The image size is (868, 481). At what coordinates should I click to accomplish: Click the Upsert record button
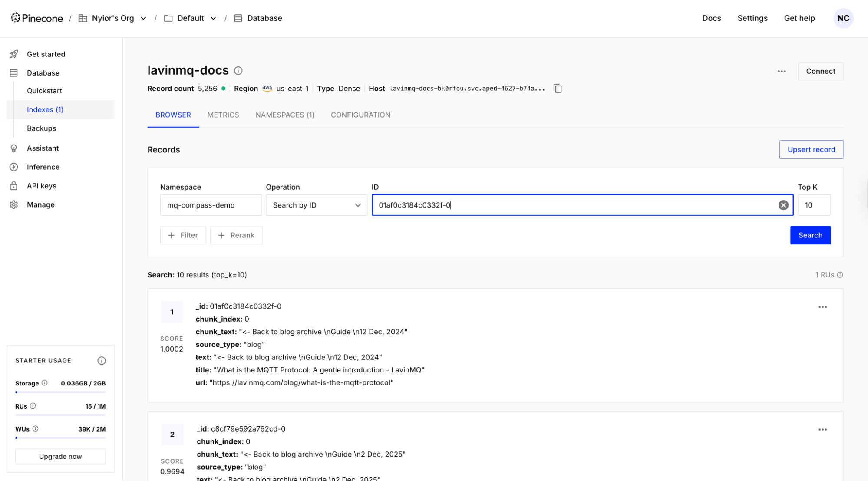(811, 149)
